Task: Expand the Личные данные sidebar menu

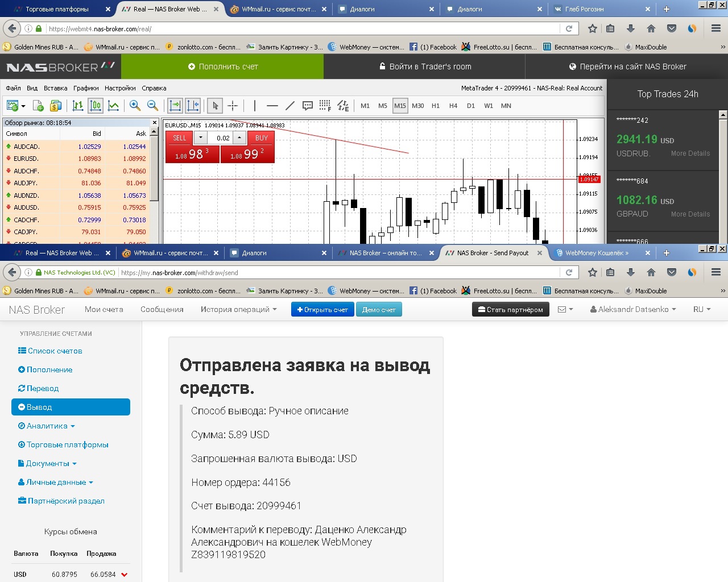Action: pyautogui.click(x=56, y=482)
